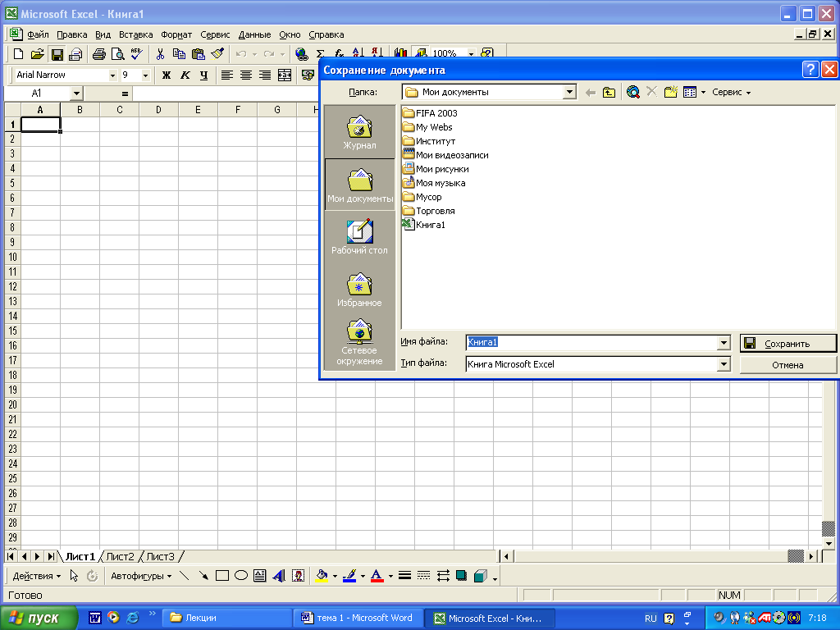
Task: Toggle Italic (К) formatting
Action: click(x=185, y=75)
